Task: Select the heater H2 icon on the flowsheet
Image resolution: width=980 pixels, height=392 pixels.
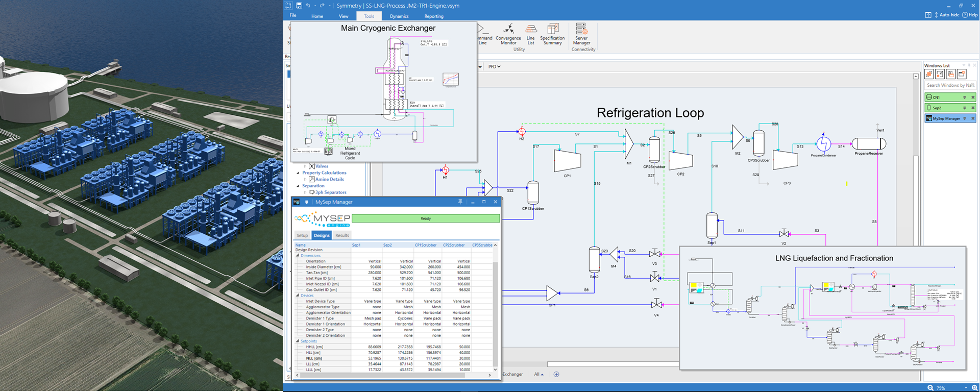Action: (522, 132)
